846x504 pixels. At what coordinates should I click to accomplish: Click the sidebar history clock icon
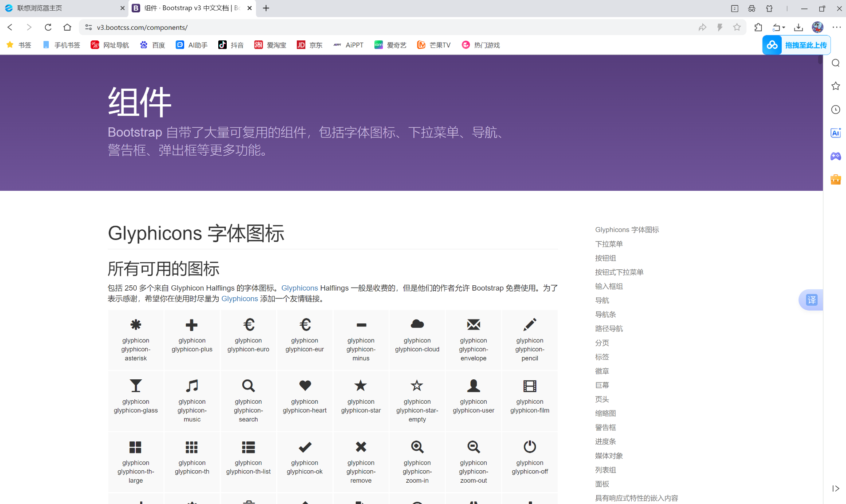[836, 110]
